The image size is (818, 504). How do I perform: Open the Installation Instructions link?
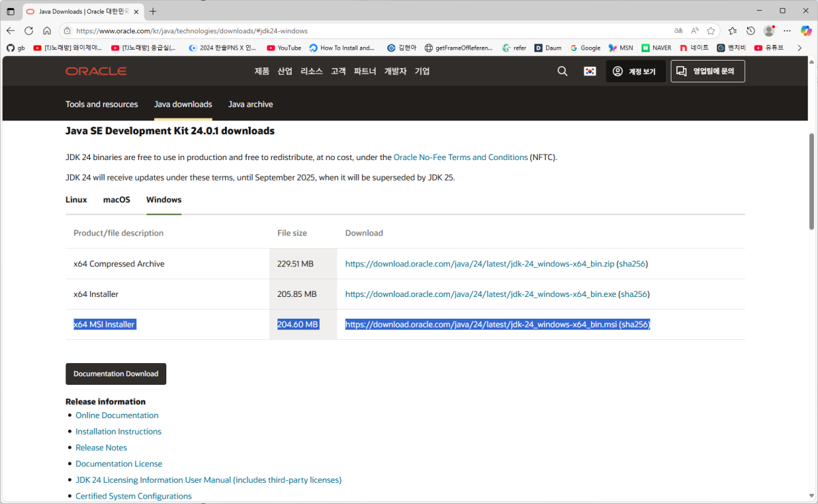pyautogui.click(x=119, y=431)
